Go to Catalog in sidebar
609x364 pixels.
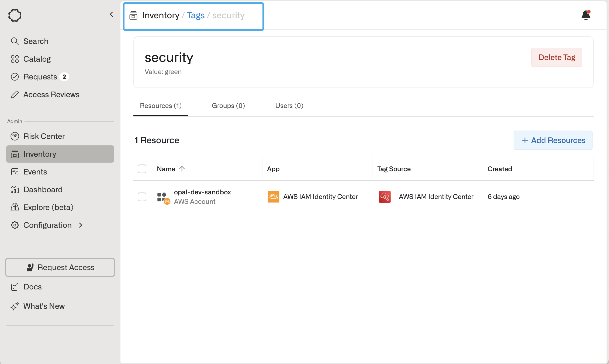[37, 59]
